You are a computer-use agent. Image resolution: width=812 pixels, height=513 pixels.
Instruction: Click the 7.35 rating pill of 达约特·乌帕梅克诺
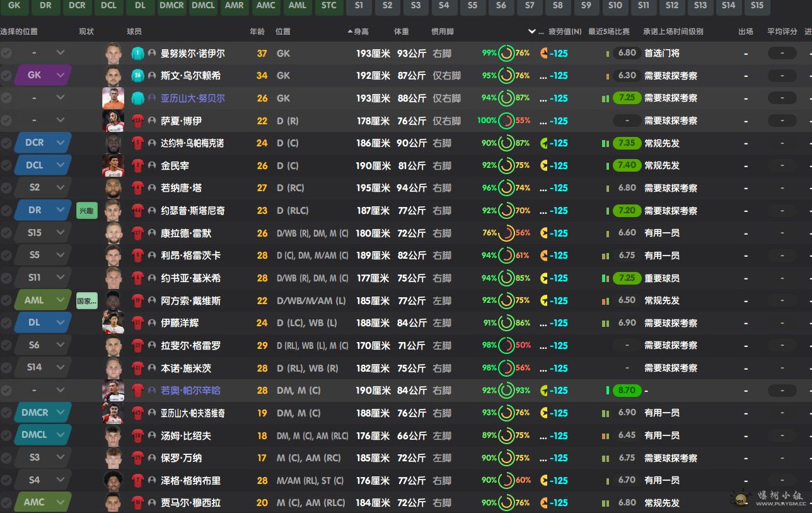(627, 143)
